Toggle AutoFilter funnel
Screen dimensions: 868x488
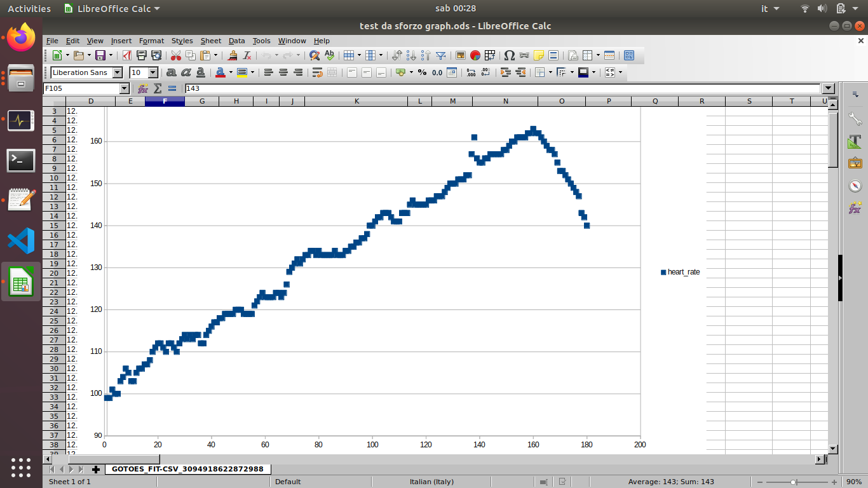pos(440,55)
